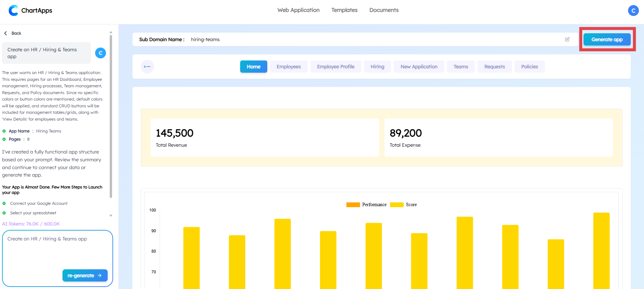Open the Employee Profile tab

(336, 67)
